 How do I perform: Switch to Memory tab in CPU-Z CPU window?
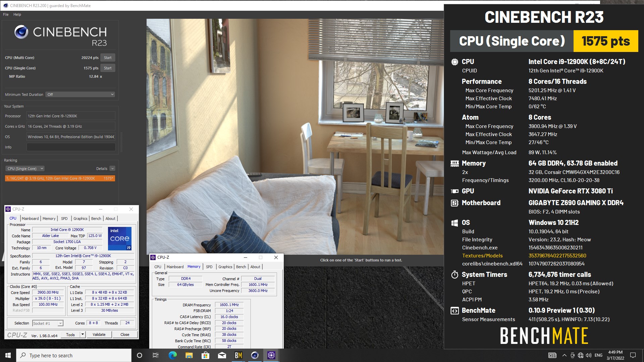[49, 219]
